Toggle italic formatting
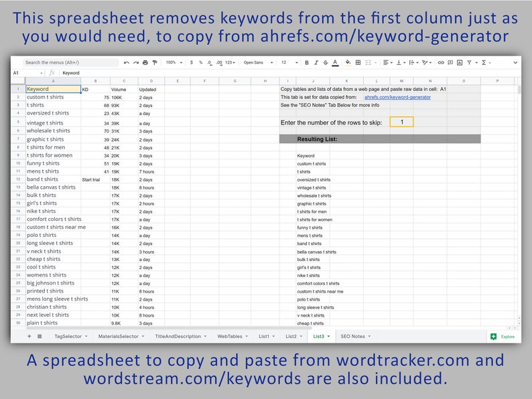The width and height of the screenshot is (532, 399). tap(316, 63)
